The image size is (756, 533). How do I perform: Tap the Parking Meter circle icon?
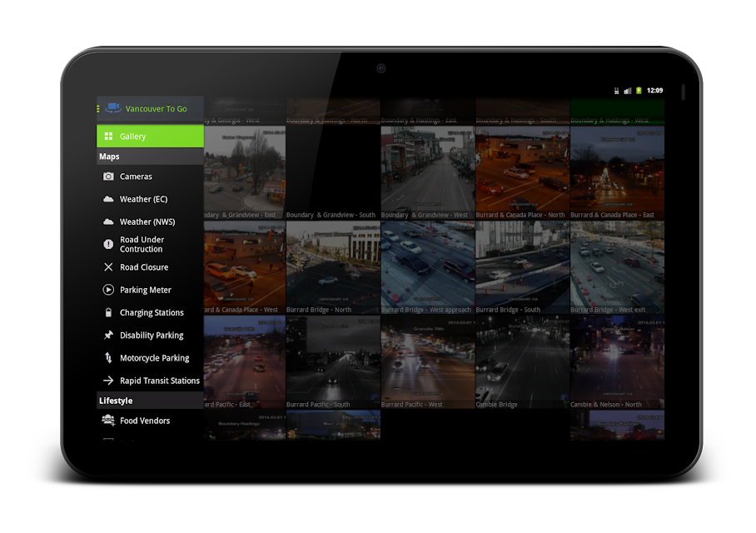[108, 290]
